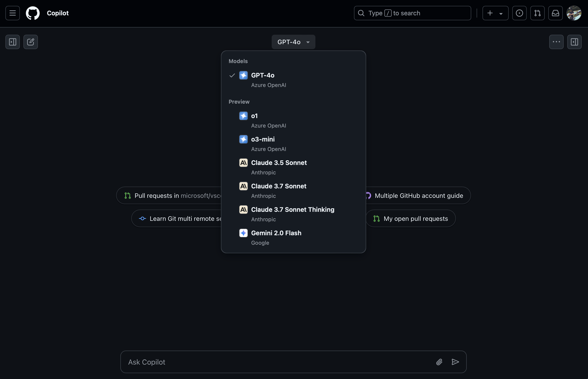Pick Gemini 2.0 Flash model
588x379 pixels.
pos(293,237)
